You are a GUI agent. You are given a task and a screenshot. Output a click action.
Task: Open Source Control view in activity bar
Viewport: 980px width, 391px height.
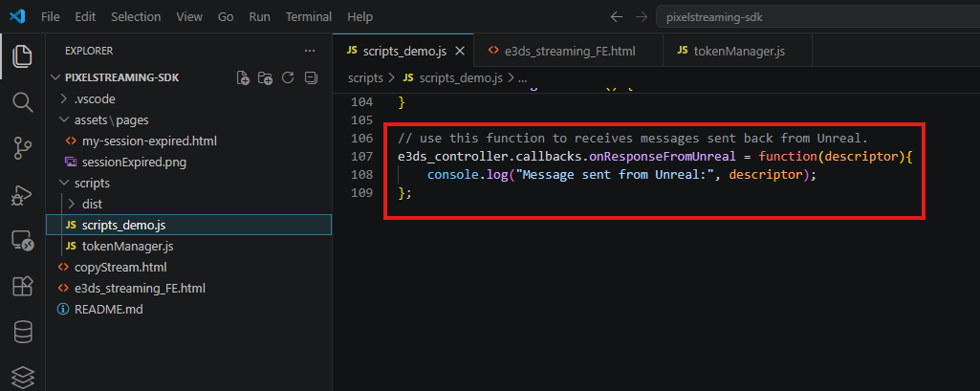[x=23, y=148]
